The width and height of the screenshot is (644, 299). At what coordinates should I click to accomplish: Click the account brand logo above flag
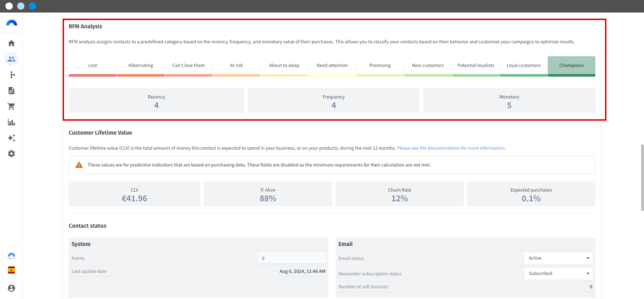pos(11,256)
